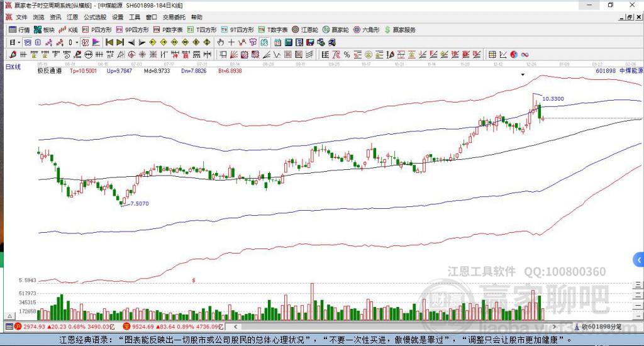Open the 江恩轮 Gann wheel

pyautogui.click(x=305, y=30)
